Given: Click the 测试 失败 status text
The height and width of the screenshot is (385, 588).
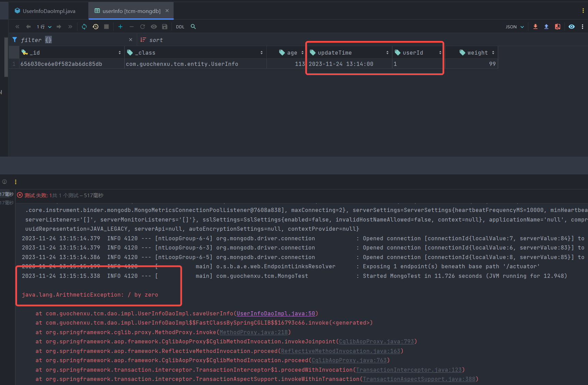Looking at the screenshot, I should [36, 195].
